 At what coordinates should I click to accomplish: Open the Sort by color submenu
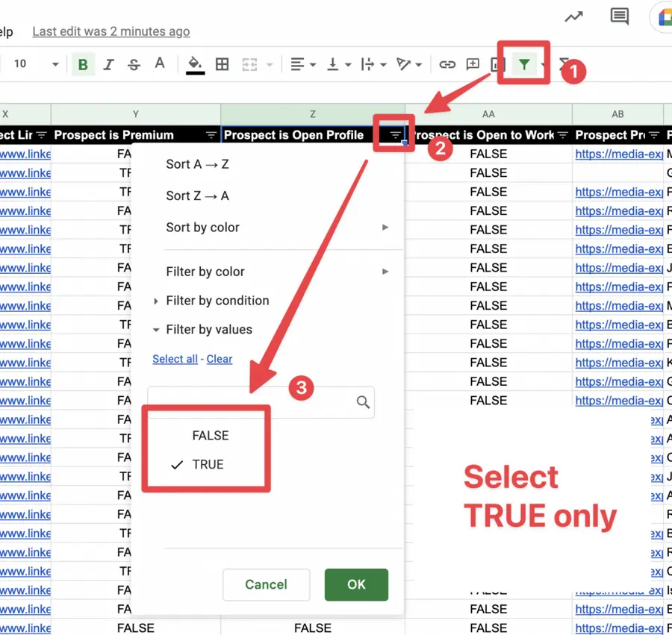coord(202,228)
